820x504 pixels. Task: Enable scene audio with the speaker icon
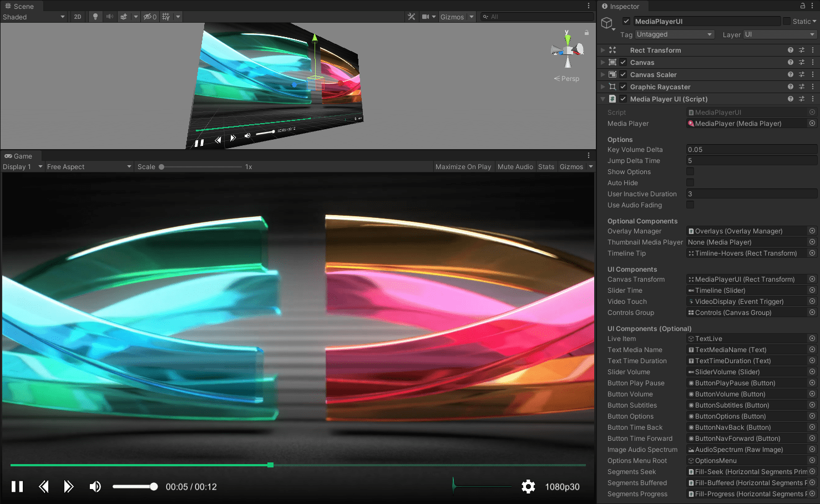click(110, 17)
